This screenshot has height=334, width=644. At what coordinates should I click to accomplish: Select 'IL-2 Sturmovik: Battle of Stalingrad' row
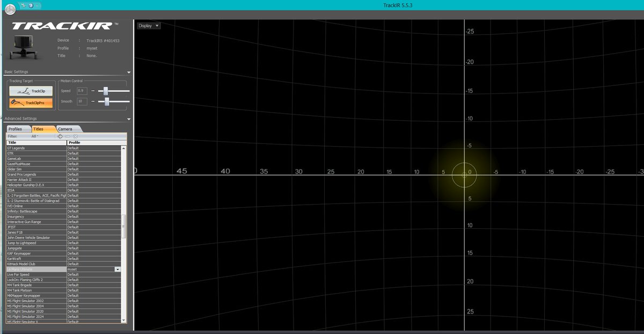coord(64,201)
